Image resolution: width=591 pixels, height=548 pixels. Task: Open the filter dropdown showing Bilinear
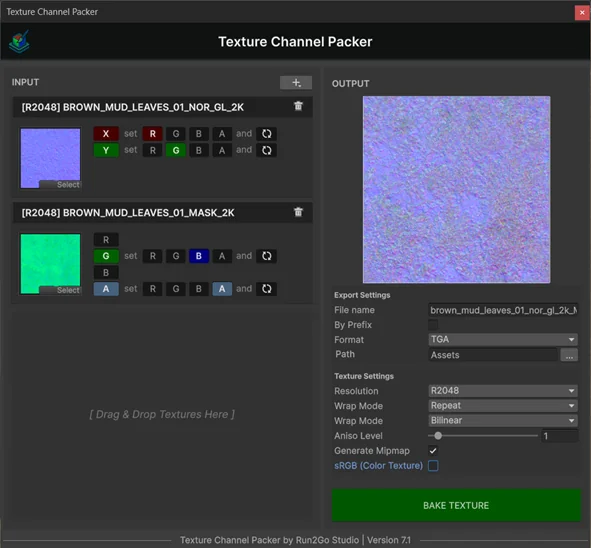(x=503, y=420)
